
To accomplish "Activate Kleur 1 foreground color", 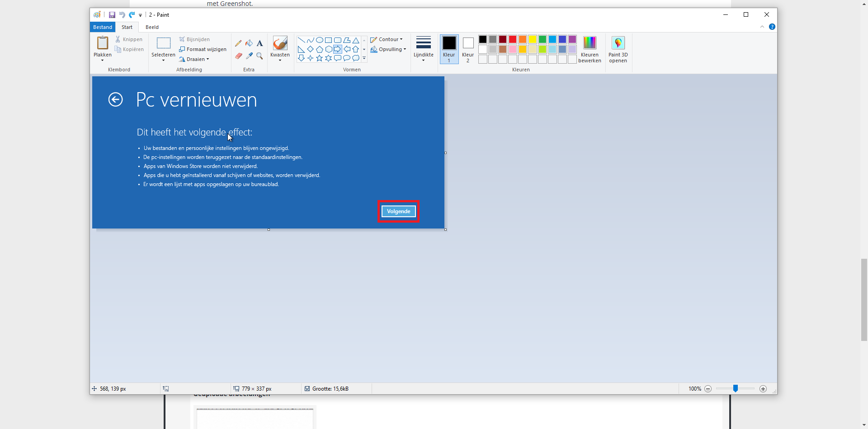I will (x=449, y=49).
